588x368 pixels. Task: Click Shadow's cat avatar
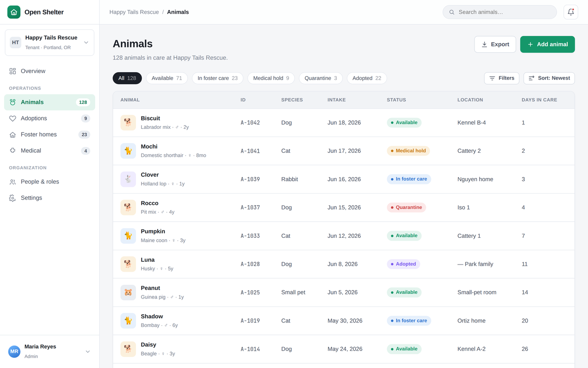point(128,321)
